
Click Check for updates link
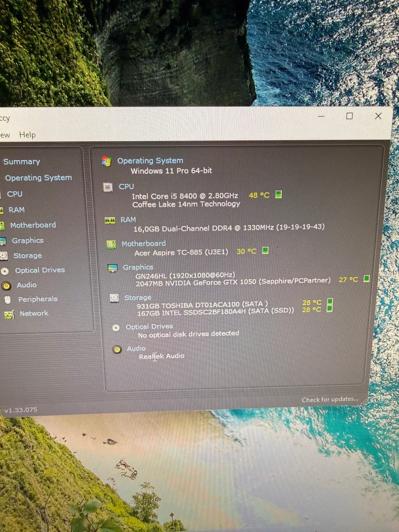(x=330, y=399)
